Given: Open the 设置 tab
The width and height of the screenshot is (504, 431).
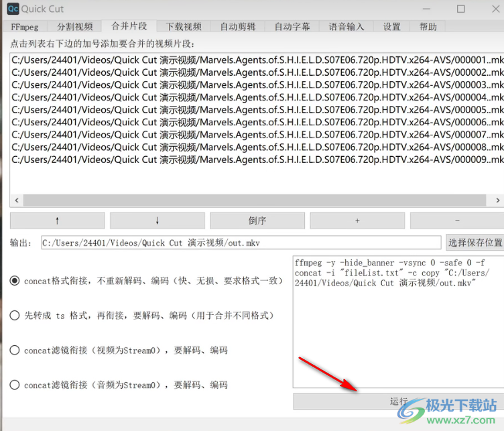Looking at the screenshot, I should (x=392, y=27).
